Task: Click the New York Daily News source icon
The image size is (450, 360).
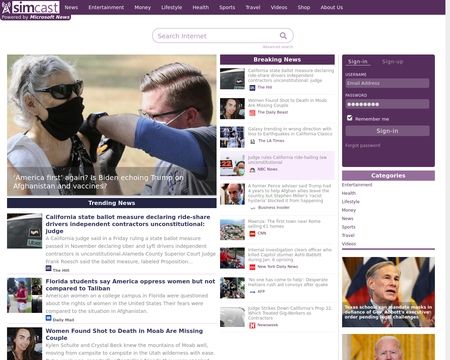Action: (252, 267)
